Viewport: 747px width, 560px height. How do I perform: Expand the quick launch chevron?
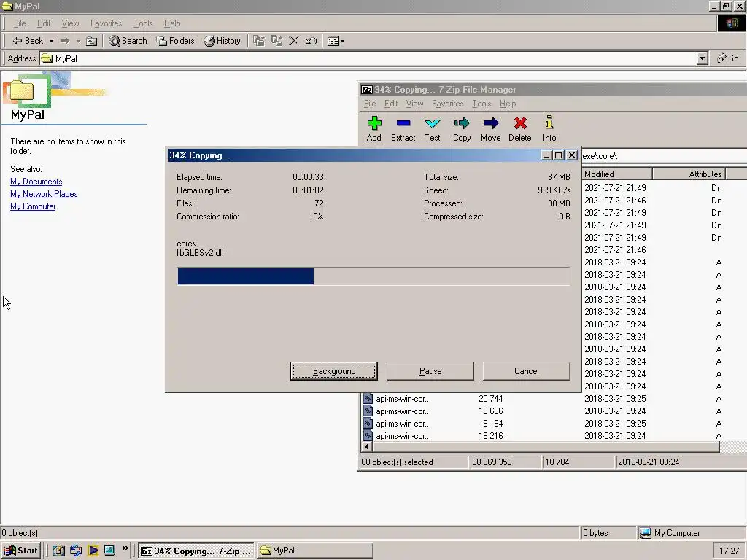125,548
